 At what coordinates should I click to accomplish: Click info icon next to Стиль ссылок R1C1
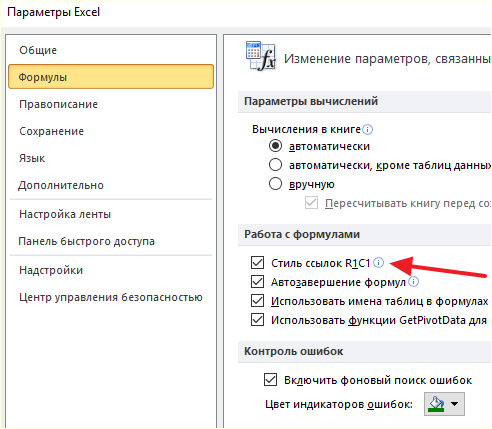click(378, 263)
